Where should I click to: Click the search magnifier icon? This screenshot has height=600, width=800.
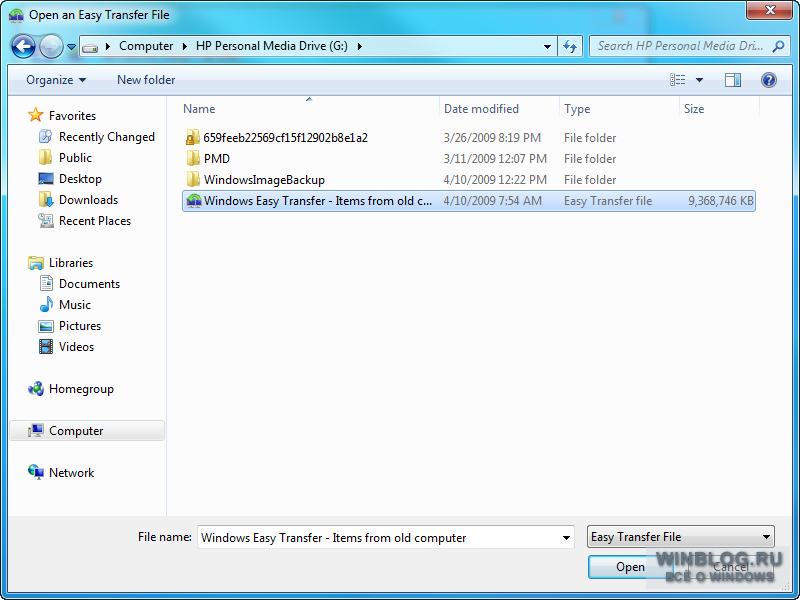[x=778, y=46]
